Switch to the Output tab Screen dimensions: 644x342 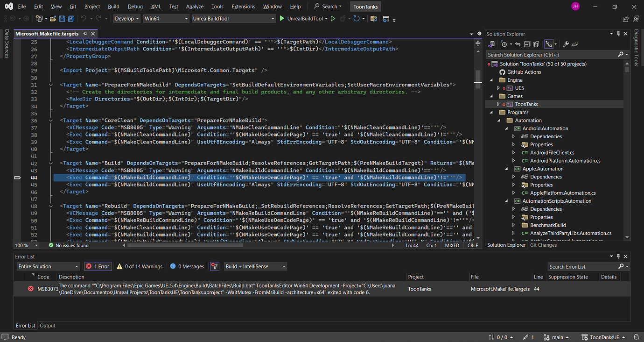47,326
